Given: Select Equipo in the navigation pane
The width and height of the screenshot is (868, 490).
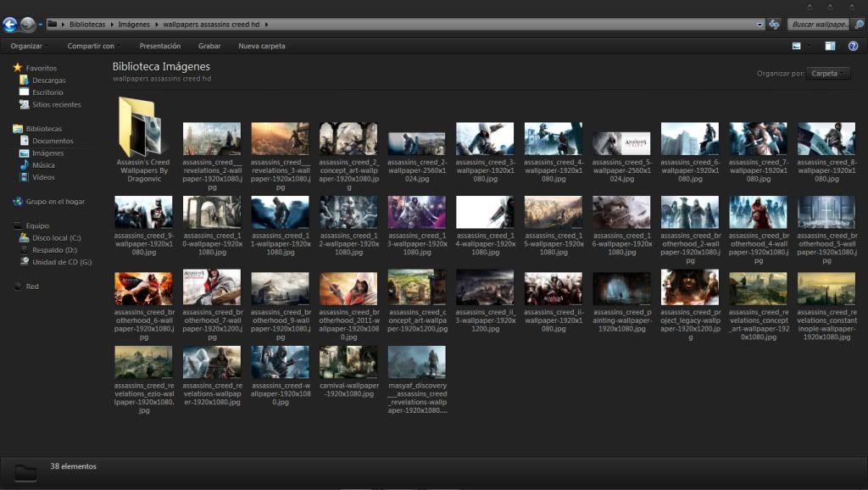Looking at the screenshot, I should [37, 226].
